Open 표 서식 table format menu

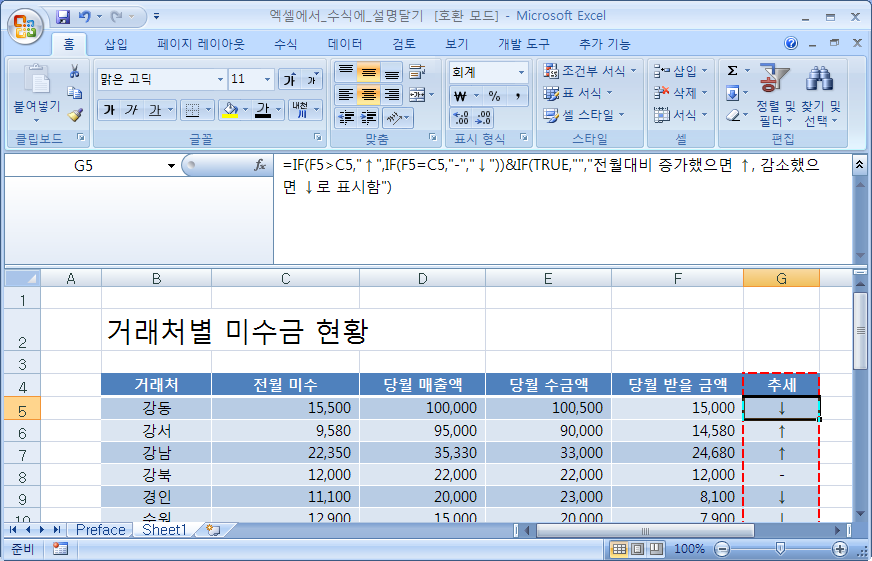578,93
